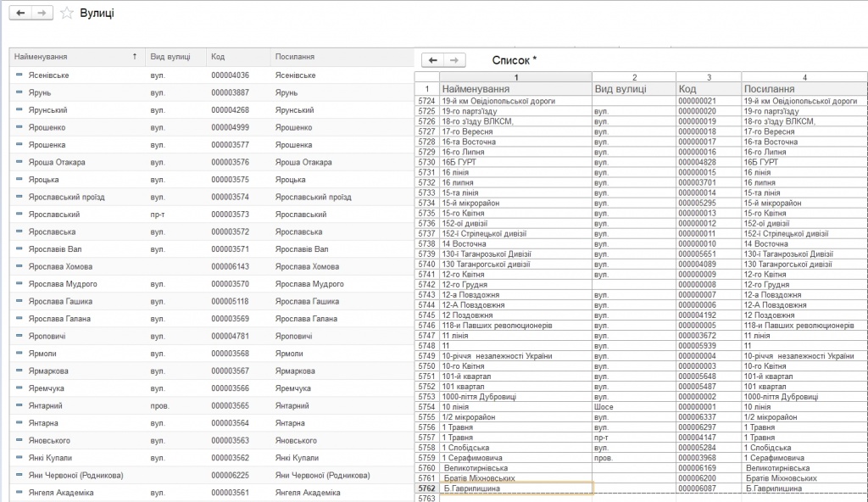The height and width of the screenshot is (502, 868).
Task: Go forward using Список panel right arrow
Action: click(455, 60)
